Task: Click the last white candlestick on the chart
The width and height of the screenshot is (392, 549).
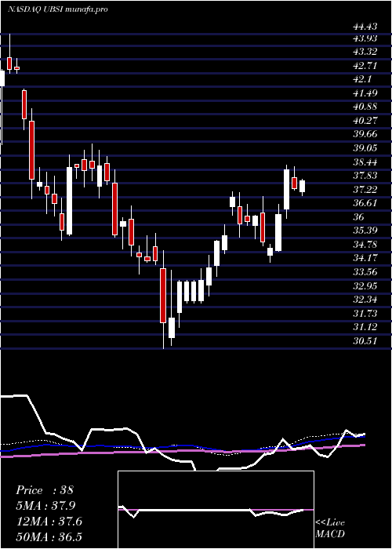Action: [x=302, y=187]
